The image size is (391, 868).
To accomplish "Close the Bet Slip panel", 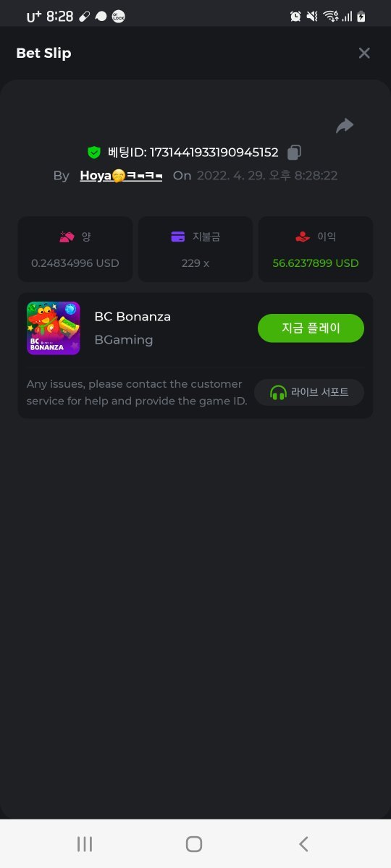I will pyautogui.click(x=364, y=53).
